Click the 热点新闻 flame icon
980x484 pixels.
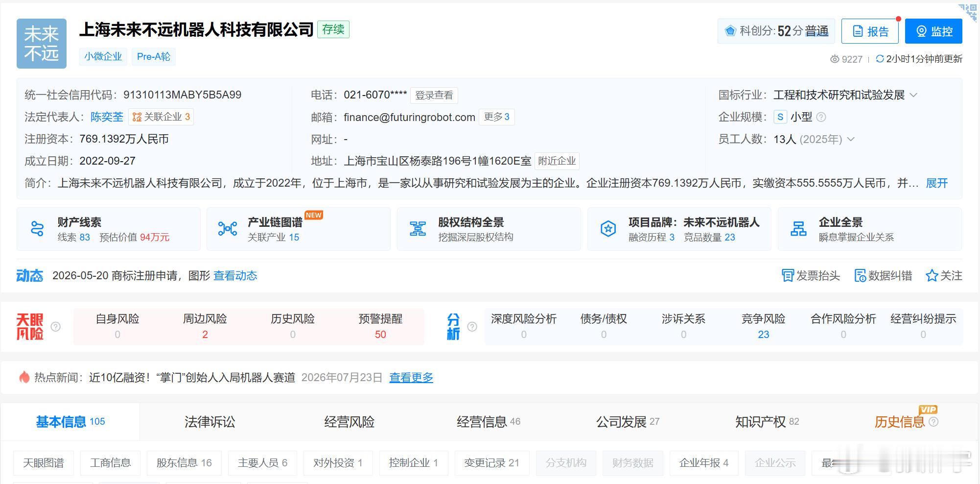[x=24, y=377]
